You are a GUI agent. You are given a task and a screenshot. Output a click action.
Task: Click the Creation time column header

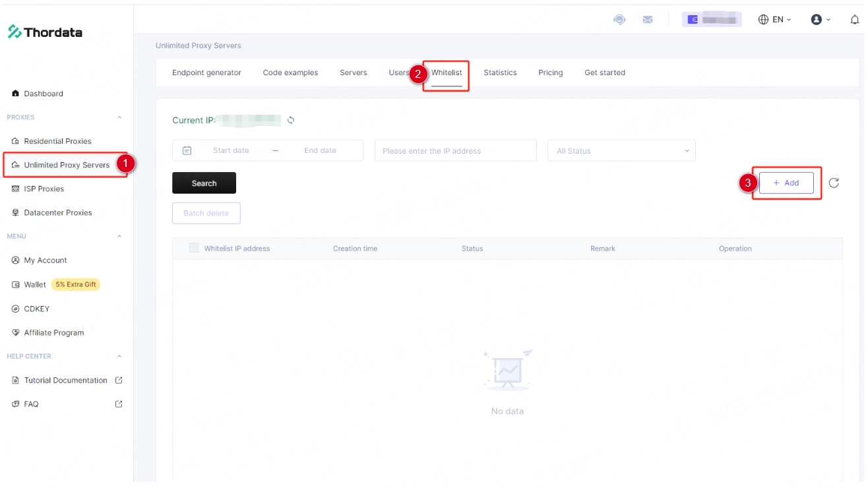pyautogui.click(x=355, y=249)
